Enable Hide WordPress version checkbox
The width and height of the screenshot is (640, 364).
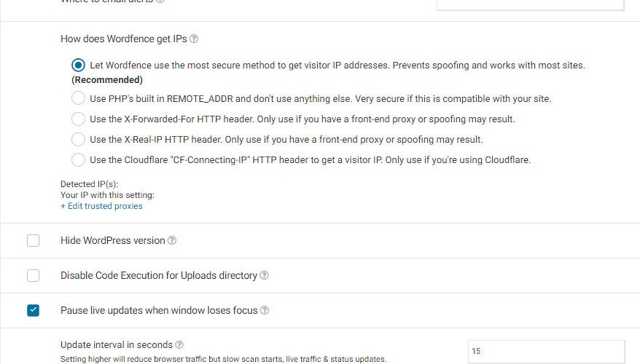click(34, 241)
